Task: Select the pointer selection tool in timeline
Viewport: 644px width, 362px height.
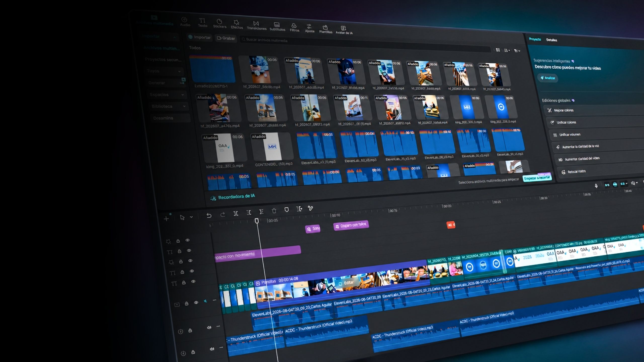Action: click(x=182, y=217)
